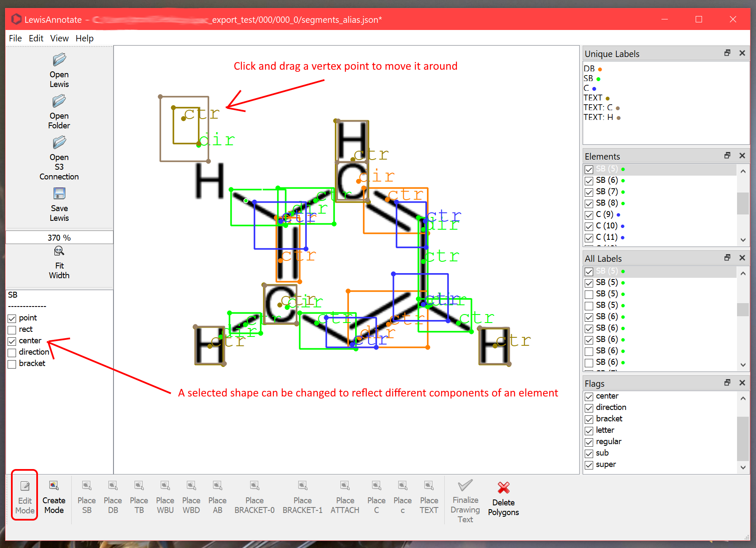
Task: Click the Open Folder icon
Action: point(59,101)
